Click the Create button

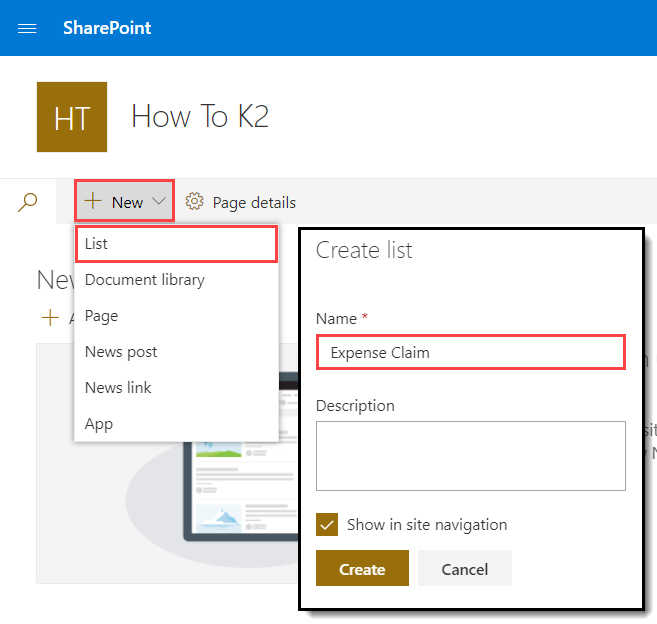pos(362,568)
